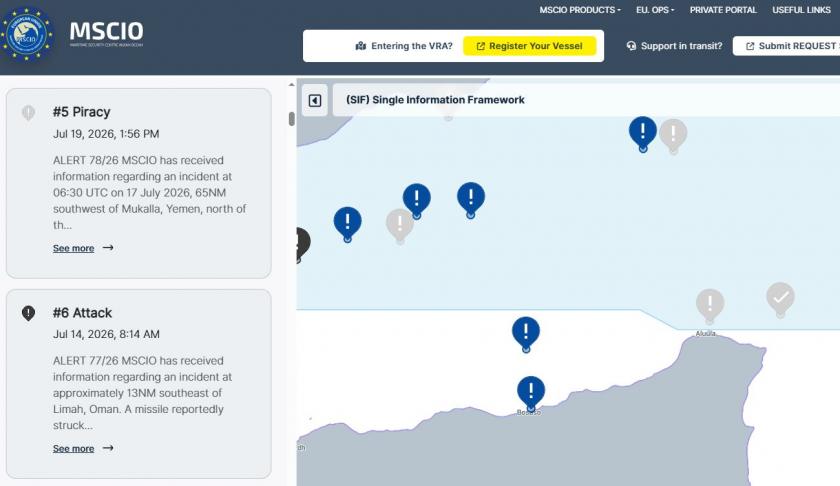The image size is (840, 486).
Task: Select the topmost blue alert map marker
Action: pyautogui.click(x=643, y=131)
